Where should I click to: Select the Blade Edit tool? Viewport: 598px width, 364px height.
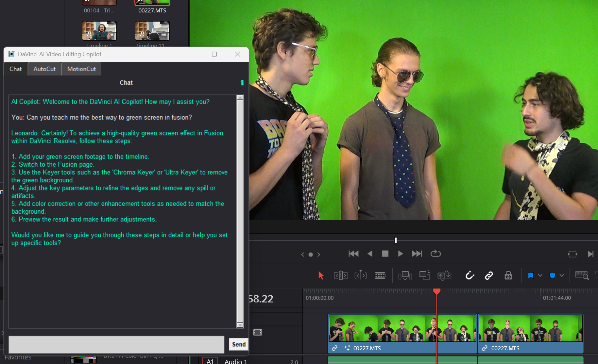pyautogui.click(x=380, y=275)
